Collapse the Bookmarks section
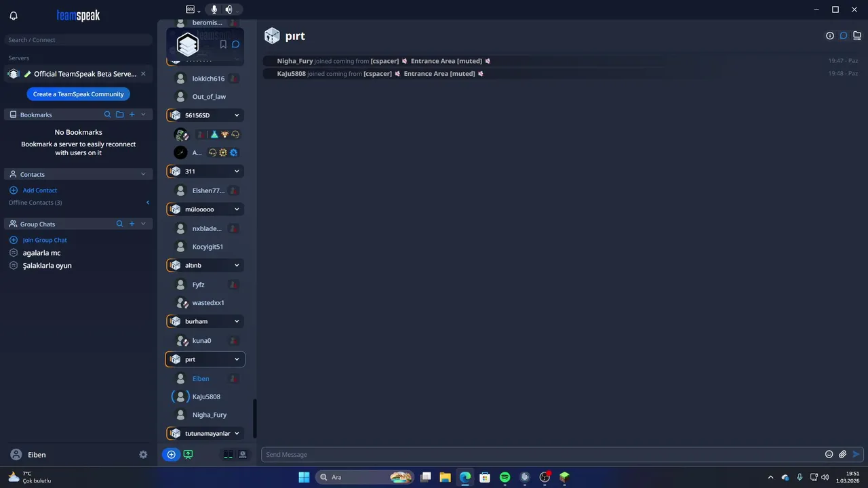The height and width of the screenshot is (488, 868). coord(143,115)
